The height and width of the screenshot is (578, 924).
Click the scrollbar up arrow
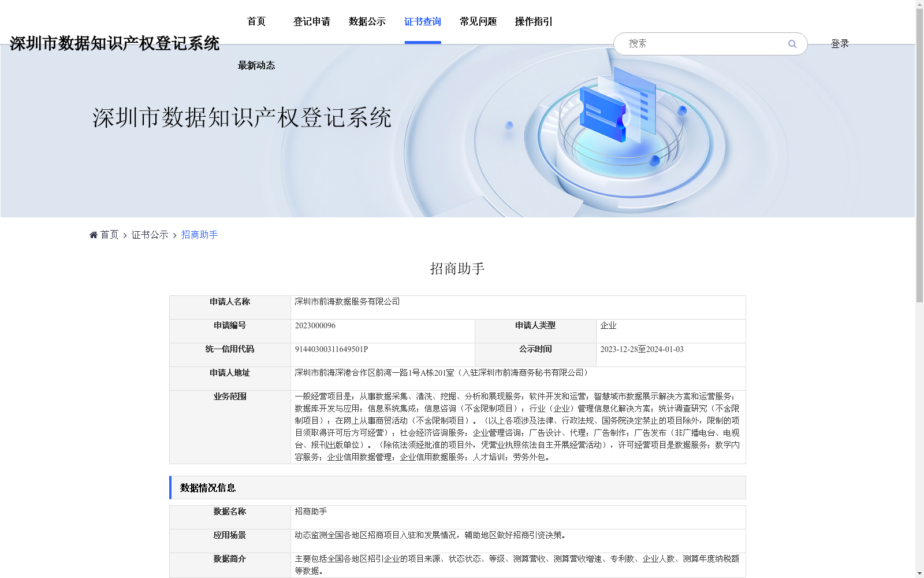(x=919, y=4)
